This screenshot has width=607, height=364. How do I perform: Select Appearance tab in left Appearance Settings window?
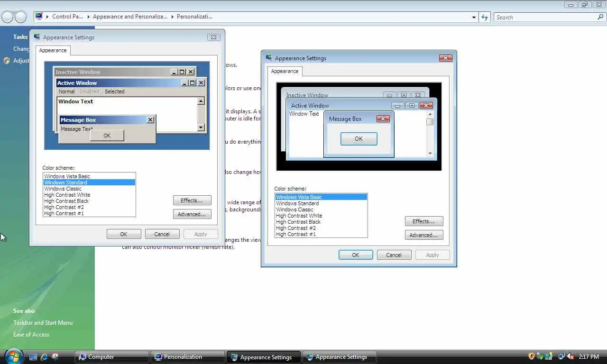tap(53, 50)
